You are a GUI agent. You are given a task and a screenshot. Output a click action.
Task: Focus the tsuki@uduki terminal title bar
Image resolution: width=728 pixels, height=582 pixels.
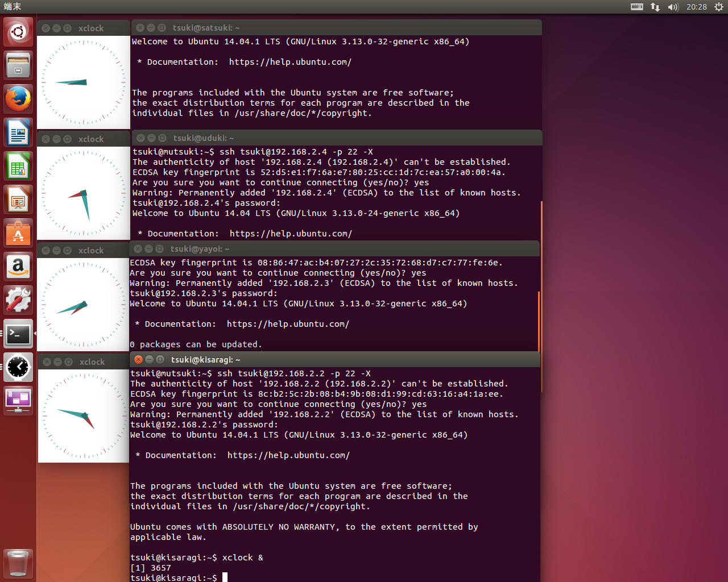coord(337,138)
